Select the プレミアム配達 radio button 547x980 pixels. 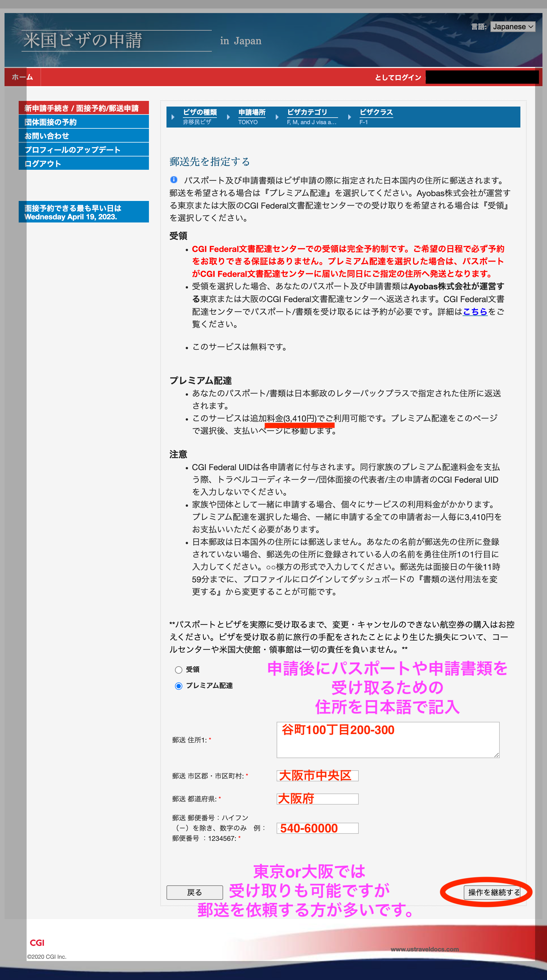coord(179,686)
